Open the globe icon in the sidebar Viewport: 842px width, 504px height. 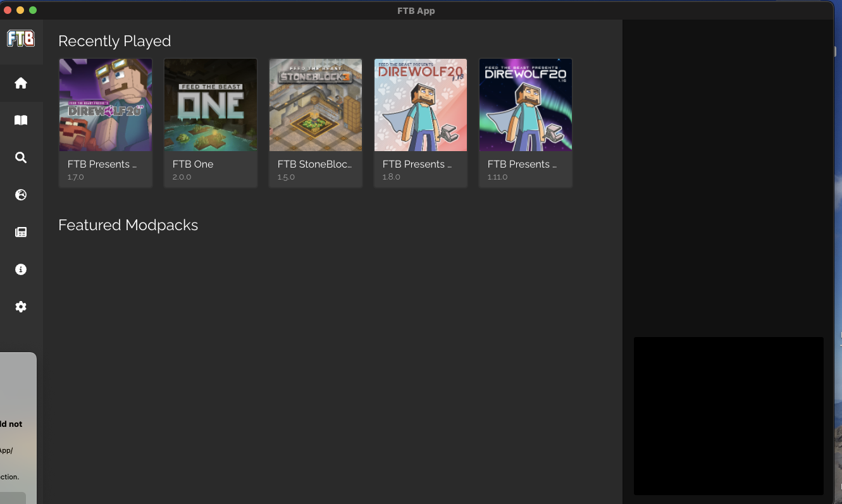[x=21, y=195]
